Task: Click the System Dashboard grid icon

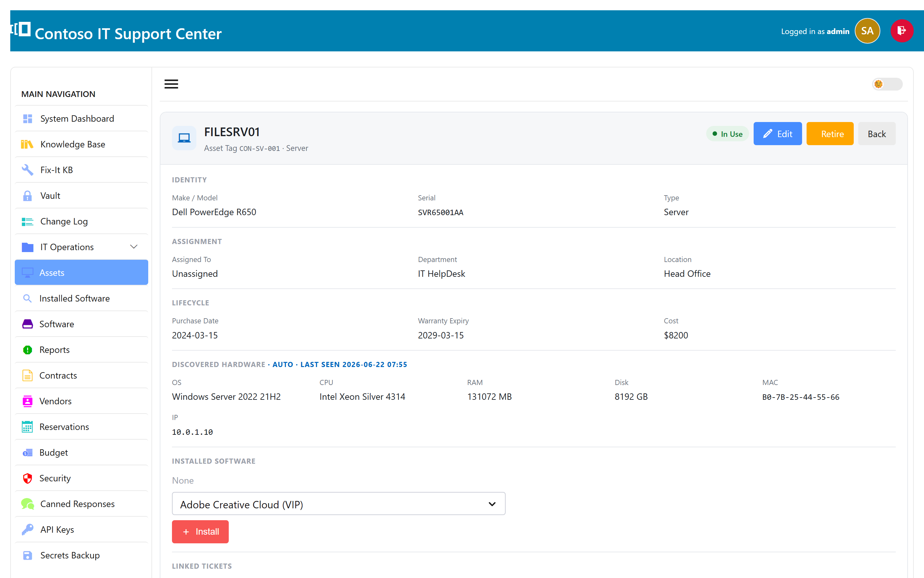Action: [28, 119]
